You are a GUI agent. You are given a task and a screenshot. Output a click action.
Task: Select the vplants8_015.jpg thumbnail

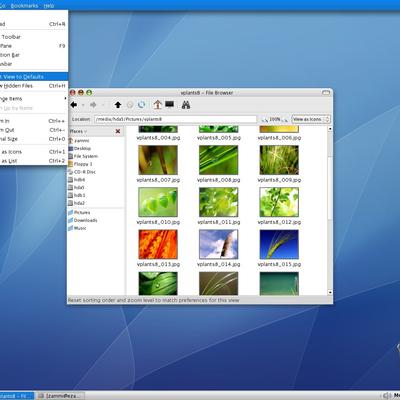279,244
